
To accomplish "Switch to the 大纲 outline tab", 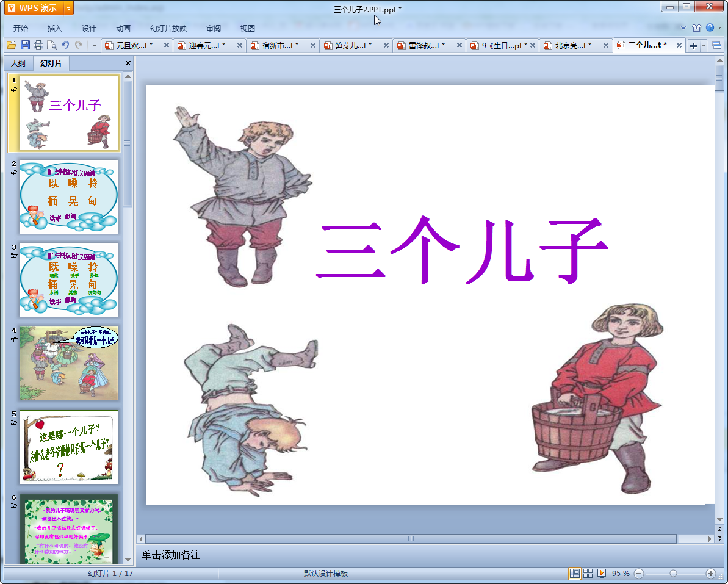I will tap(18, 63).
